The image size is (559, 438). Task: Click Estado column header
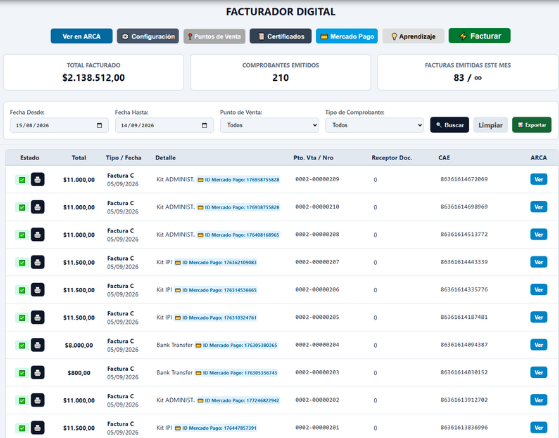pyautogui.click(x=30, y=158)
